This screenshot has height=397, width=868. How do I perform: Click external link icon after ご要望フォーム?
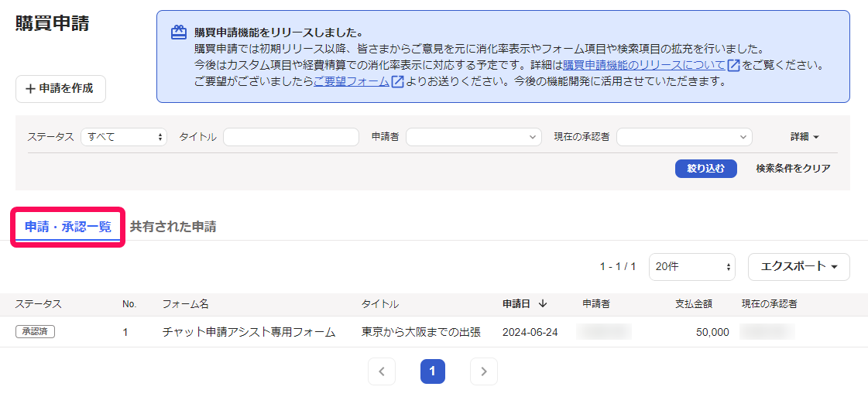click(397, 82)
